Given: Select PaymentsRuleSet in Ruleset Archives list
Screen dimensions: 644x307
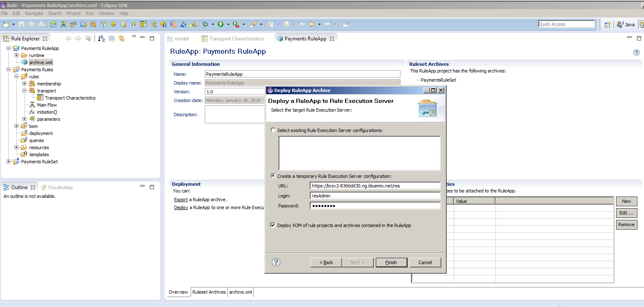Looking at the screenshot, I should [x=438, y=80].
